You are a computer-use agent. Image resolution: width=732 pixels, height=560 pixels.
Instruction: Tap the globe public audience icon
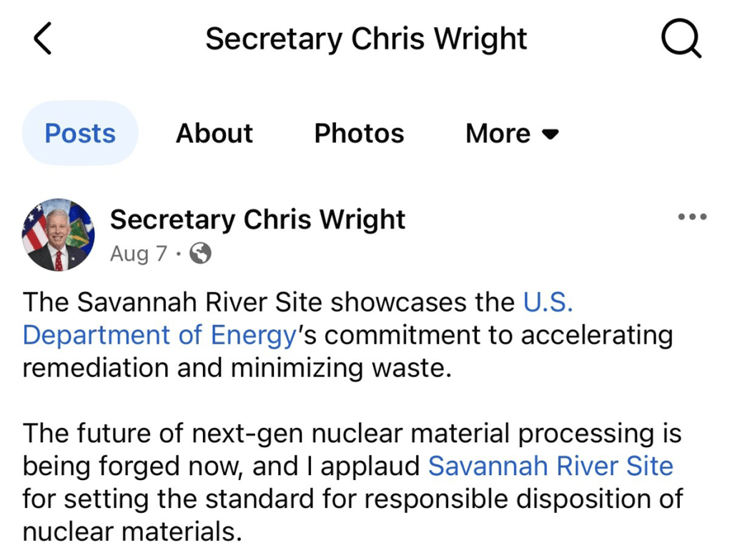(x=200, y=254)
